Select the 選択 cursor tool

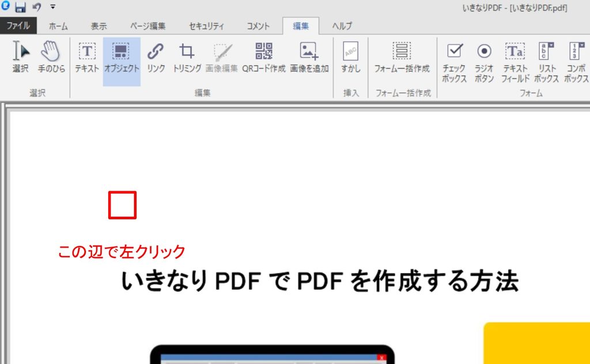20,57
